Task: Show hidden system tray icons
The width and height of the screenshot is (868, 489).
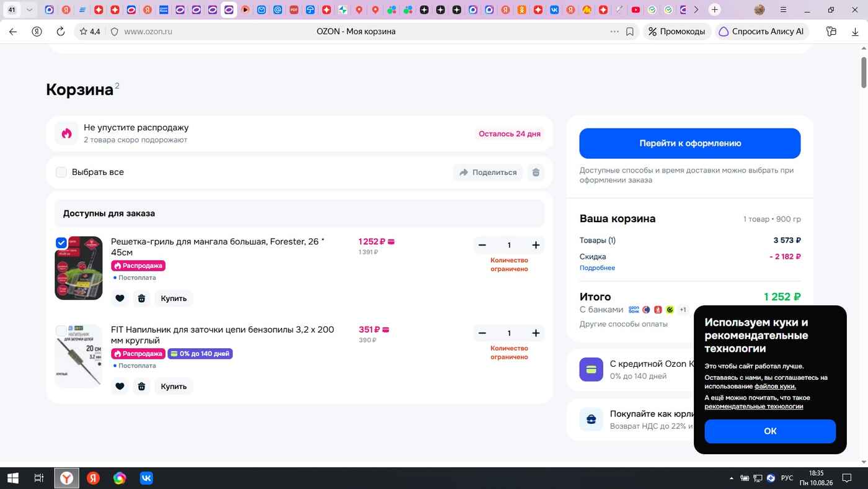Action: pos(732,478)
